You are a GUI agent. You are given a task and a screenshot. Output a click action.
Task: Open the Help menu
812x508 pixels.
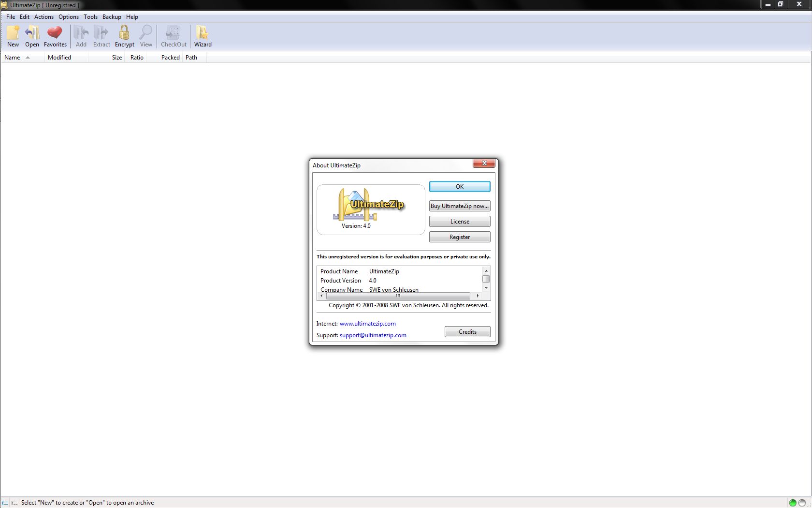pos(132,16)
